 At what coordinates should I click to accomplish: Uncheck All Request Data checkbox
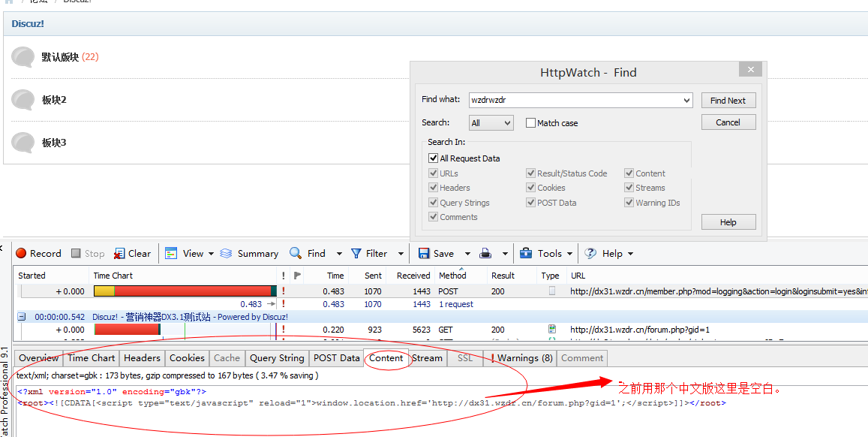(434, 158)
